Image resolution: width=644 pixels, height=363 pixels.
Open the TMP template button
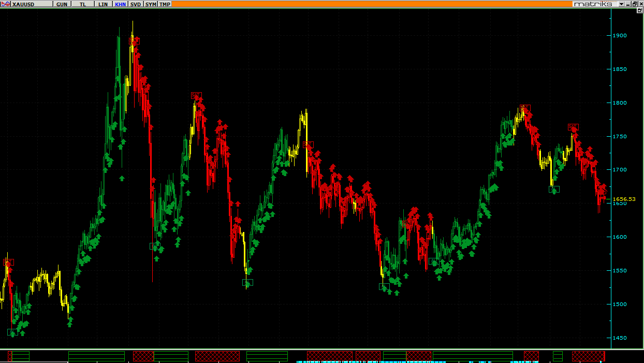[x=165, y=4]
